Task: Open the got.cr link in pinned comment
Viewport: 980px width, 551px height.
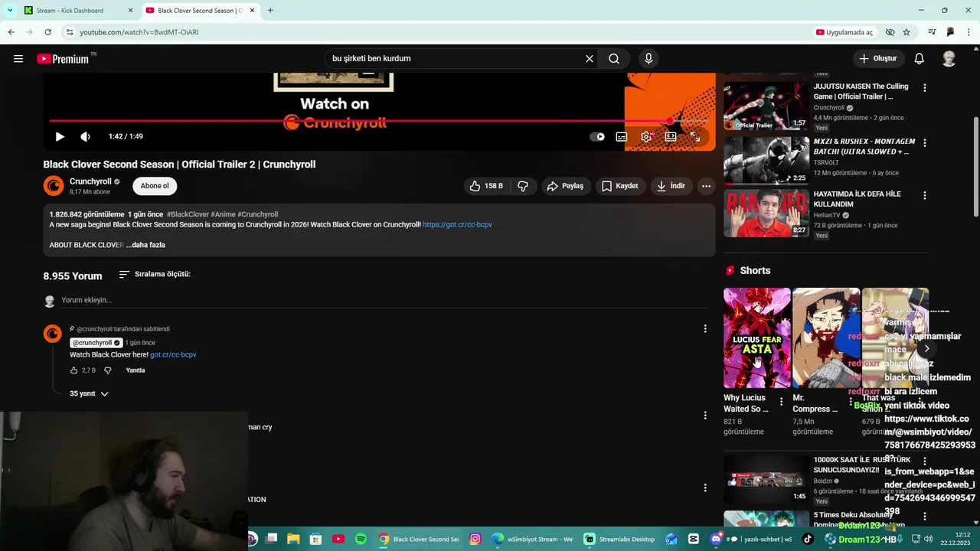Action: pyautogui.click(x=173, y=355)
